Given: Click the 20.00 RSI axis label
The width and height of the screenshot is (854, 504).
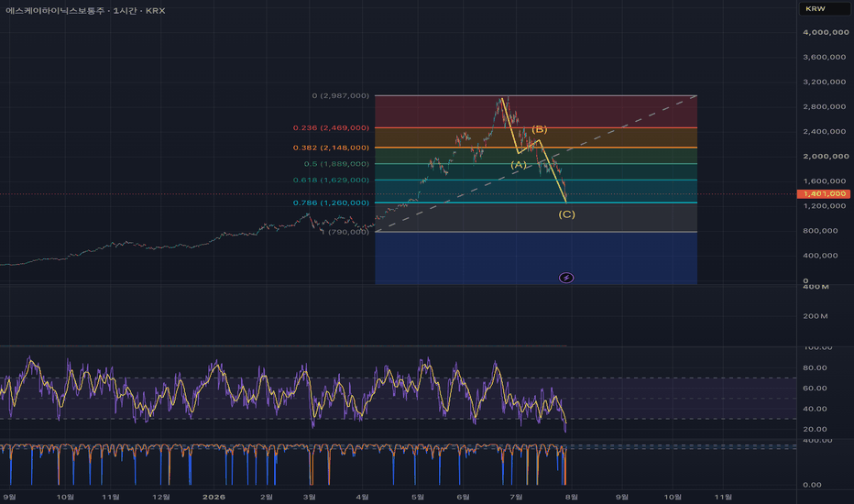Looking at the screenshot, I should [x=815, y=429].
